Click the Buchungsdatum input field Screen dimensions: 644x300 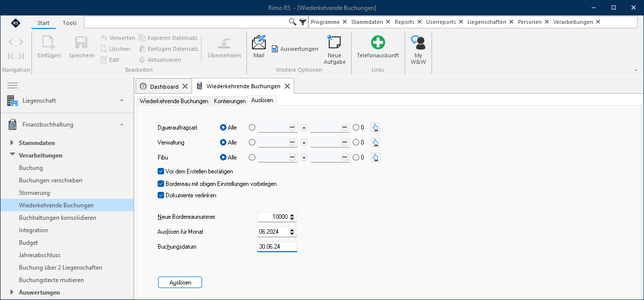coord(277,247)
